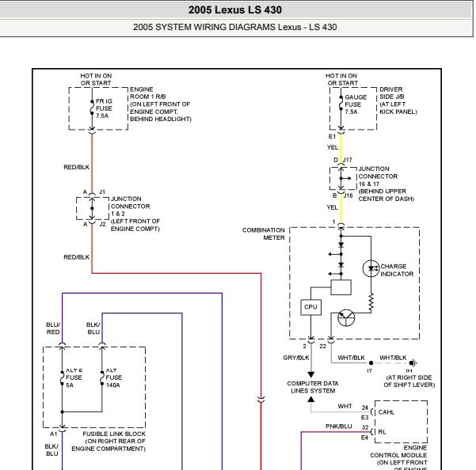Click the "ALT FUSE 140A" label

point(114,377)
